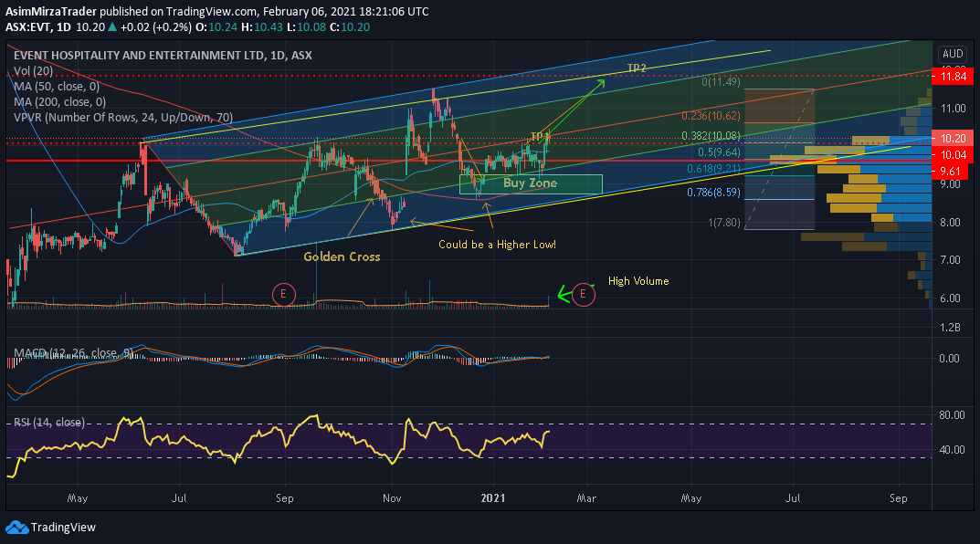The height and width of the screenshot is (544, 980).
Task: Click the left earnings 'E' marker near September
Action: point(284,294)
